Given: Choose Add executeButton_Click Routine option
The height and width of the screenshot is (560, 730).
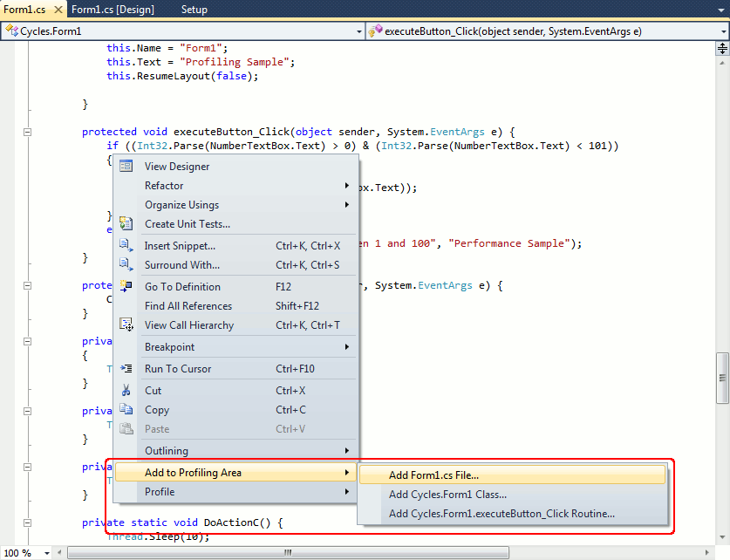Looking at the screenshot, I should 512,514.
